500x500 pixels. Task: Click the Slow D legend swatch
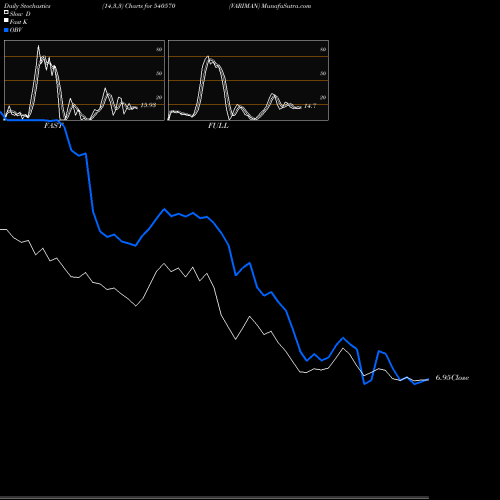click(x=6, y=12)
